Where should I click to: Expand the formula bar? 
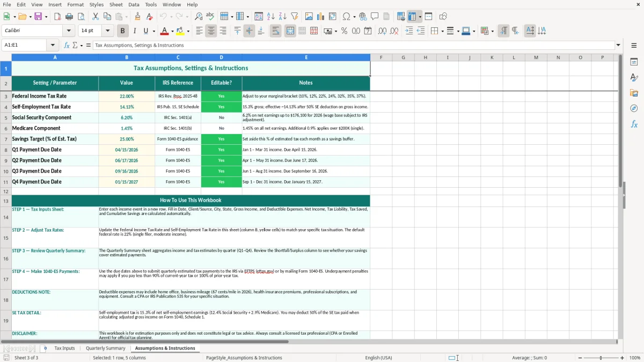(619, 45)
